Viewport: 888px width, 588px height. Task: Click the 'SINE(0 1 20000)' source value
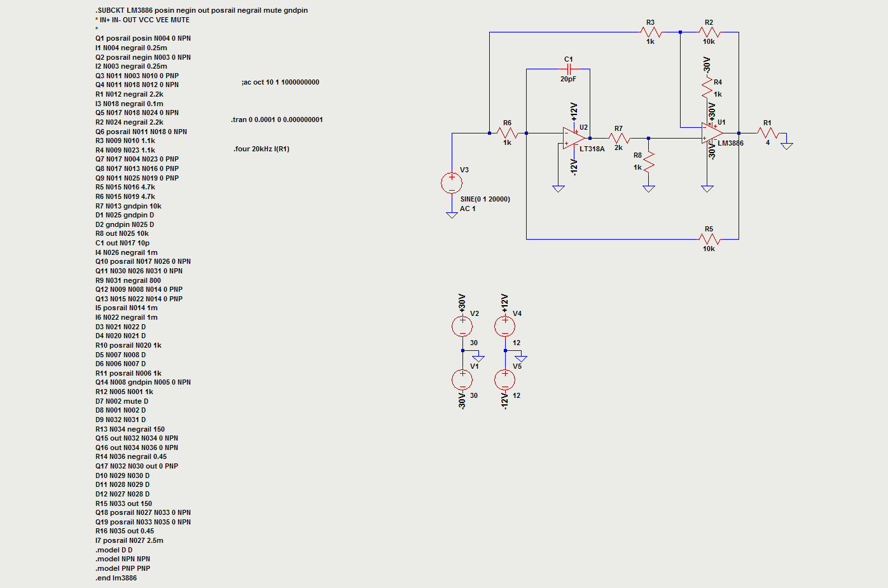pos(485,199)
